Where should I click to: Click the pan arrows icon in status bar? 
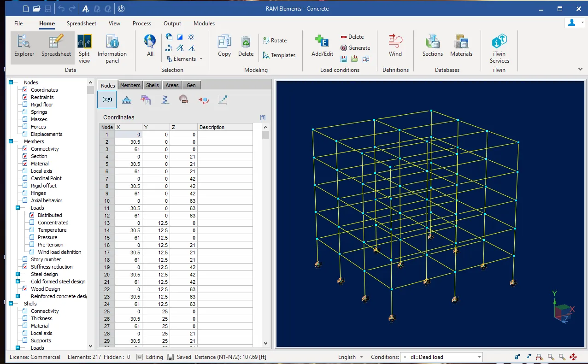573,357
